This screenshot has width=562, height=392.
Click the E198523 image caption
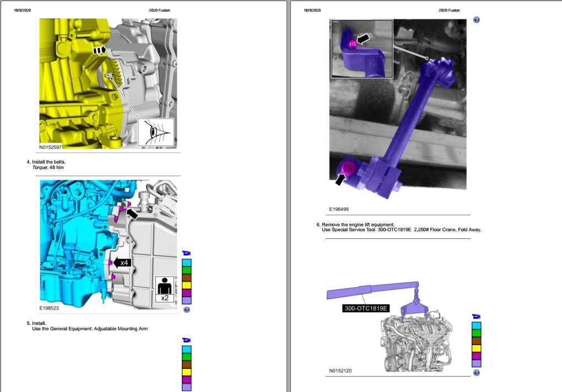pyautogui.click(x=49, y=308)
